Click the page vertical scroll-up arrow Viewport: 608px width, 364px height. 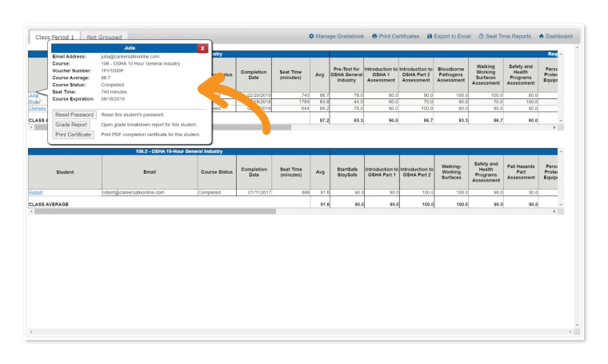(x=577, y=47)
